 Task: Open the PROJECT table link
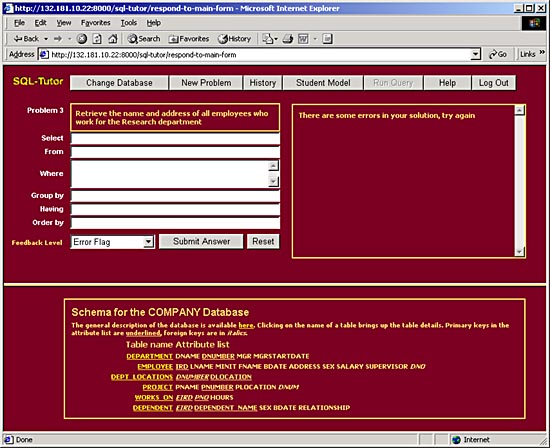point(157,387)
